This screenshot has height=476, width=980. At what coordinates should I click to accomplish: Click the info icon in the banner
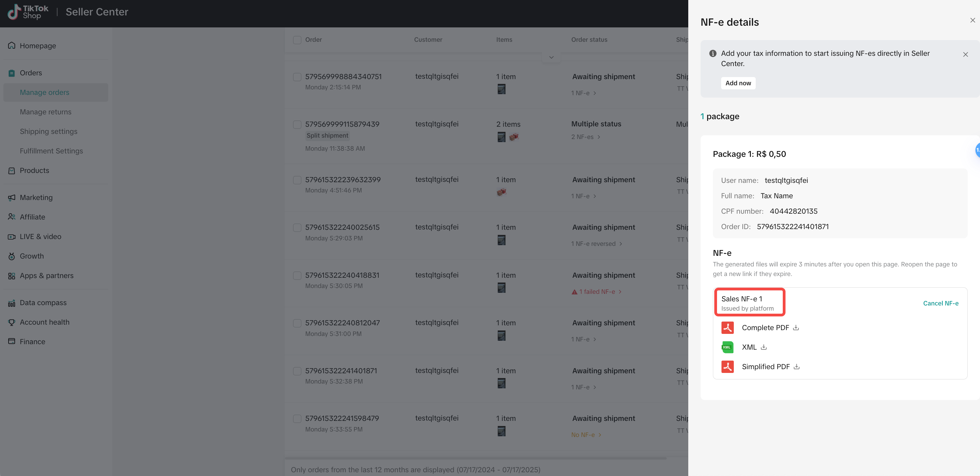pyautogui.click(x=713, y=54)
